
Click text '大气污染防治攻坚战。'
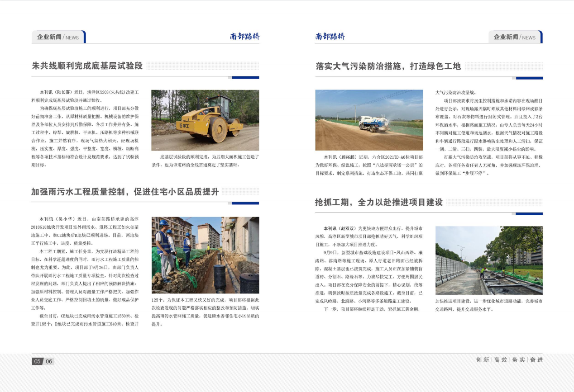tap(456, 92)
